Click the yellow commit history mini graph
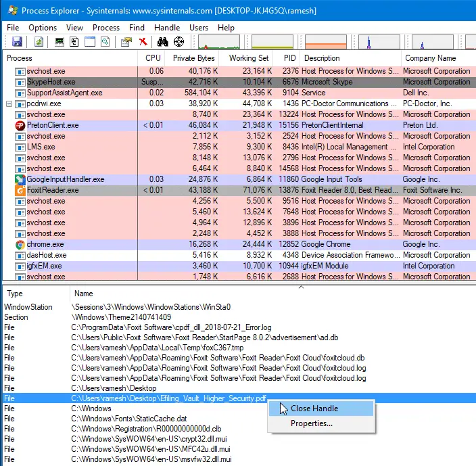Image resolution: width=476 pixels, height=466 pixels. click(272, 41)
